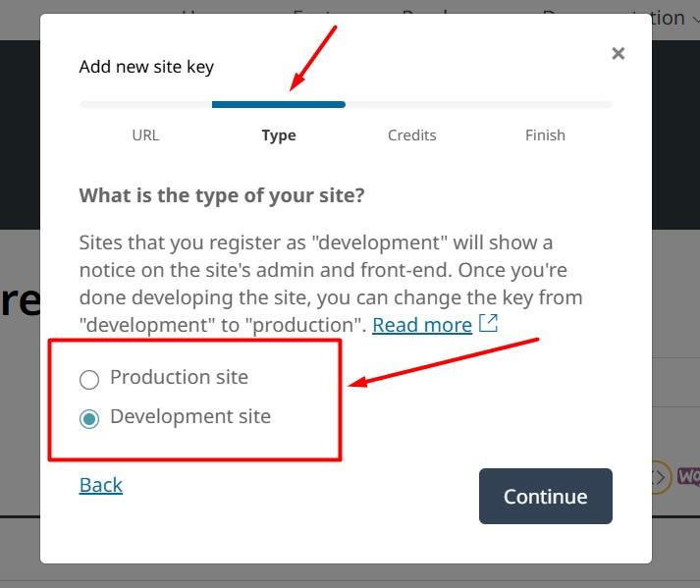
Task: Go to the URL step
Action: coord(145,135)
